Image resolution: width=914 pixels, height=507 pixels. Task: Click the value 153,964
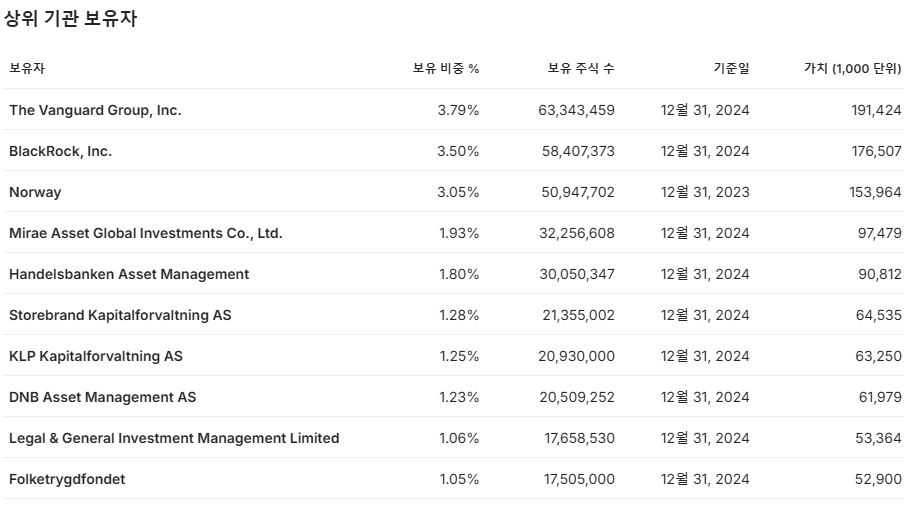click(x=876, y=192)
